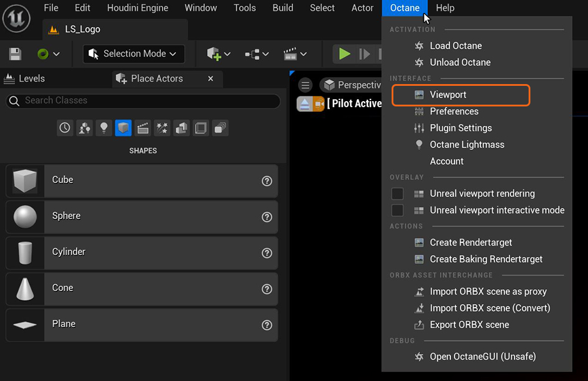Open the Window menu
This screenshot has width=588, height=381.
pyautogui.click(x=201, y=8)
